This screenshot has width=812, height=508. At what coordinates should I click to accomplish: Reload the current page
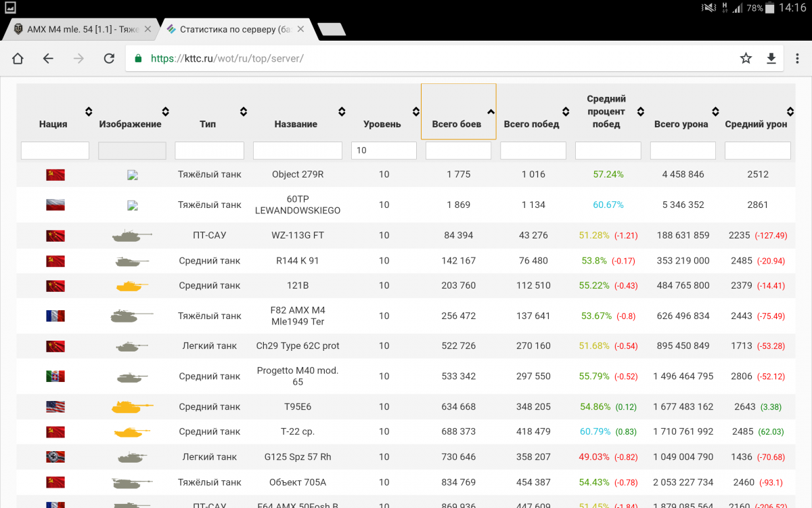[x=109, y=59]
